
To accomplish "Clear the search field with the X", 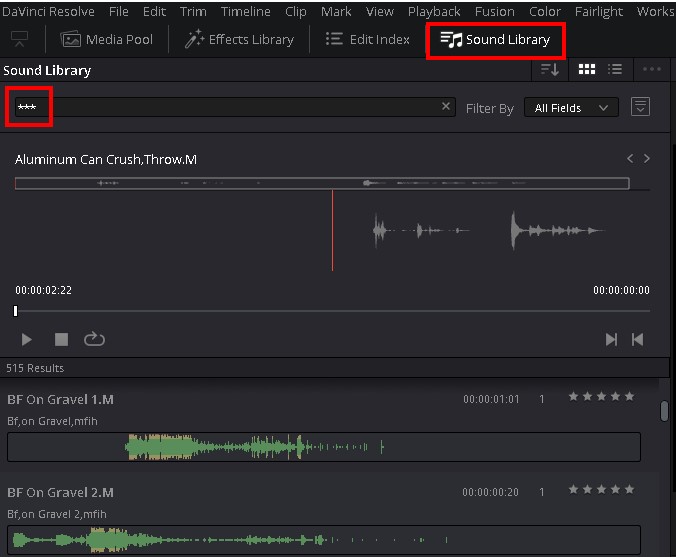I will tap(446, 106).
